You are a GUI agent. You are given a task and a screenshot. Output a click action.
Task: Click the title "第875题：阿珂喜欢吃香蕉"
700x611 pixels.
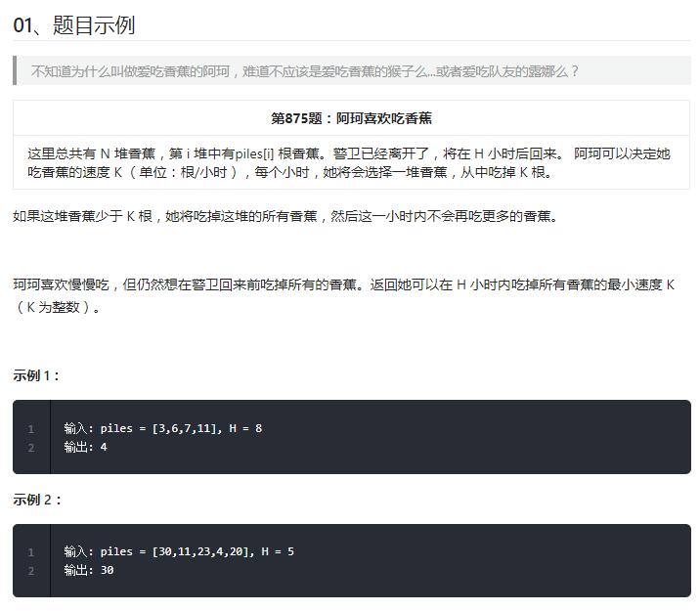pyautogui.click(x=351, y=118)
